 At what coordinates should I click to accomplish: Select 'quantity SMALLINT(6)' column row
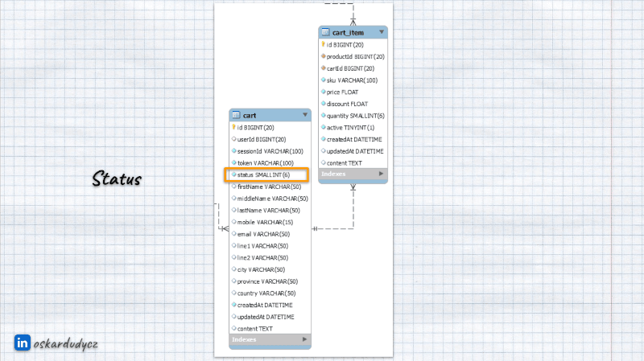353,116
